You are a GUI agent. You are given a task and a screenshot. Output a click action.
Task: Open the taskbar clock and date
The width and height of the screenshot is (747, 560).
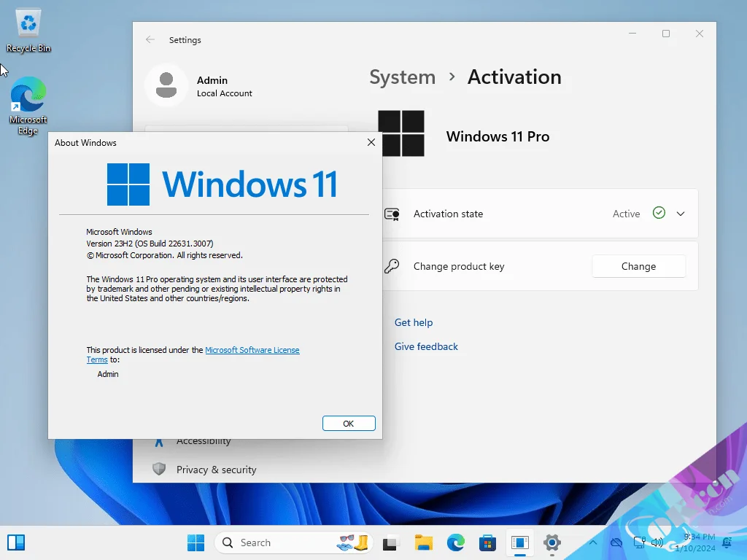coord(696,542)
